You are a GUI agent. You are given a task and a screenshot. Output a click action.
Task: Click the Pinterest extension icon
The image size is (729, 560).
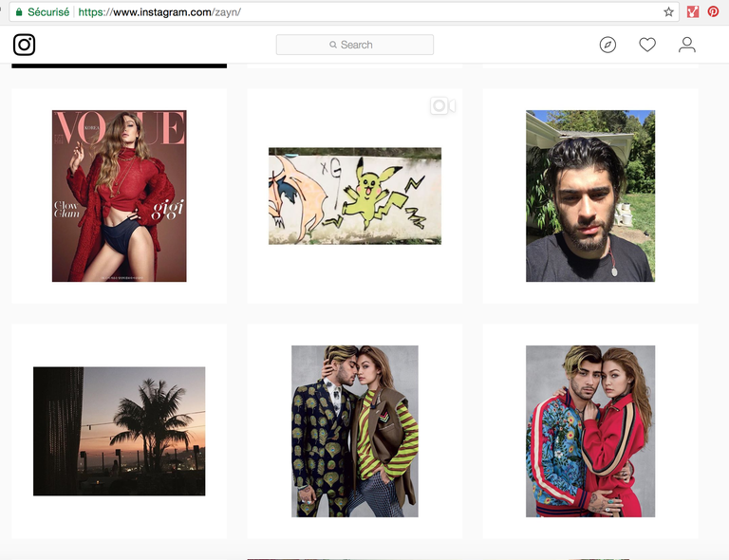(x=713, y=11)
